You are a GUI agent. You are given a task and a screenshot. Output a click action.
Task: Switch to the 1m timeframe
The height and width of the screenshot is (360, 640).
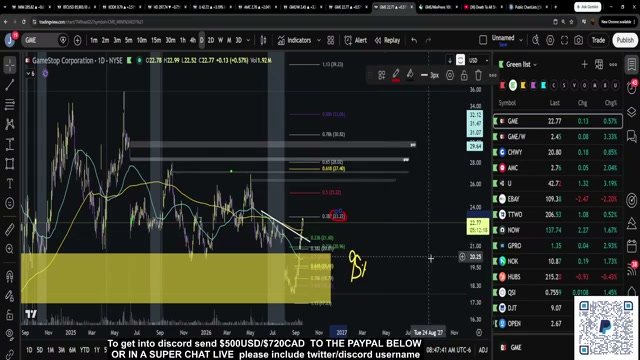(x=94, y=40)
